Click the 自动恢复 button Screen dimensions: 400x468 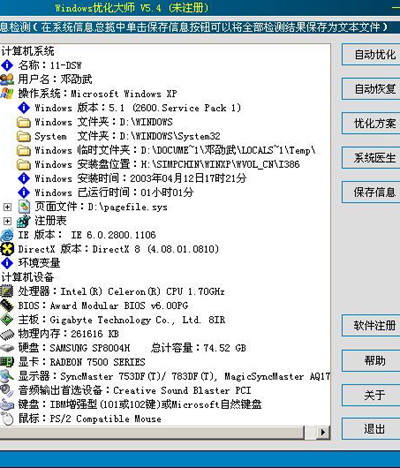click(x=371, y=89)
